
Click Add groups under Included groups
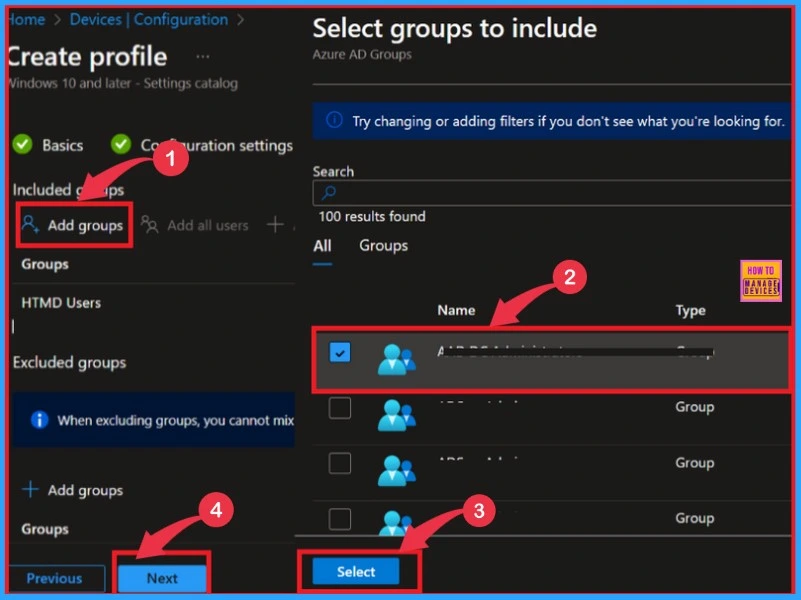tap(74, 225)
